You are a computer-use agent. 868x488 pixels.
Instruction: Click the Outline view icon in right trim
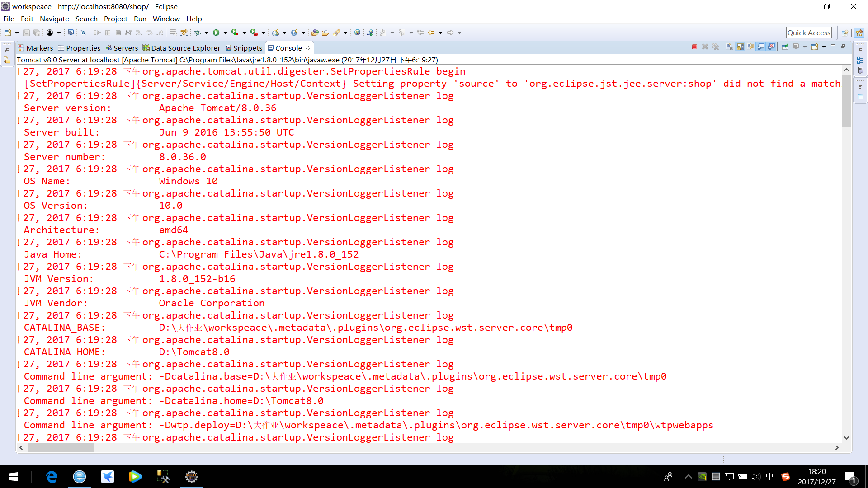[x=860, y=60]
